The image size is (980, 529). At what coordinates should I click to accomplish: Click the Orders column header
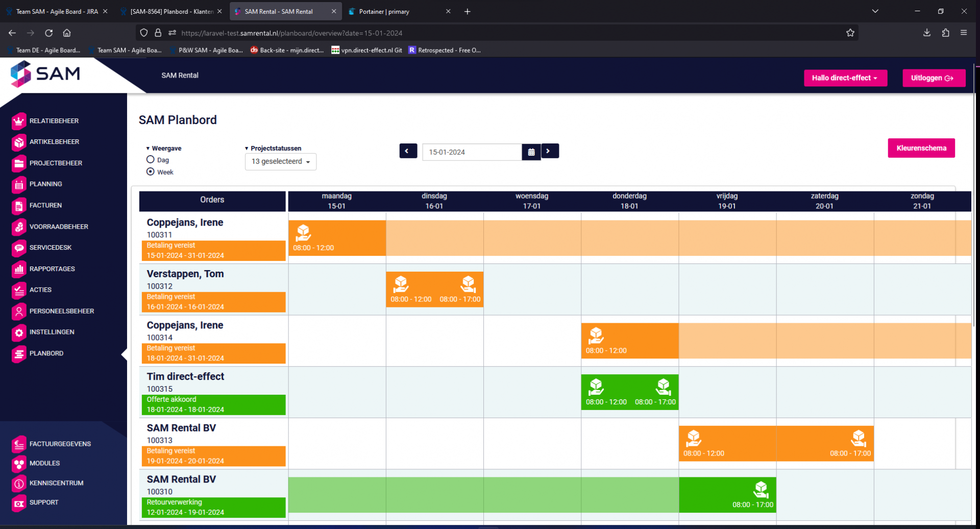[212, 201]
